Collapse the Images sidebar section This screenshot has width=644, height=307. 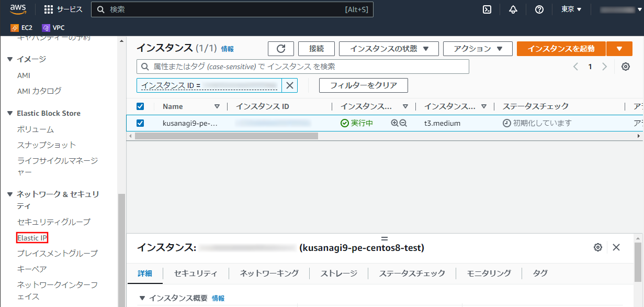(10, 59)
